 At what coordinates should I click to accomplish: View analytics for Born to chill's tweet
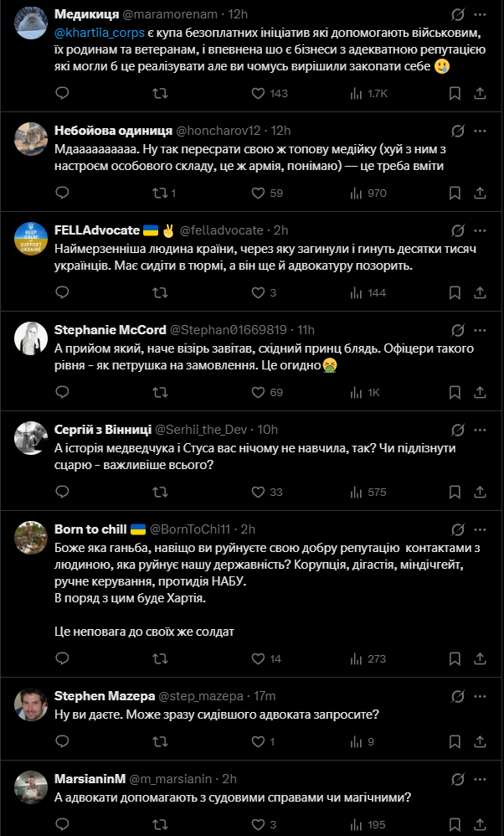coord(368,658)
